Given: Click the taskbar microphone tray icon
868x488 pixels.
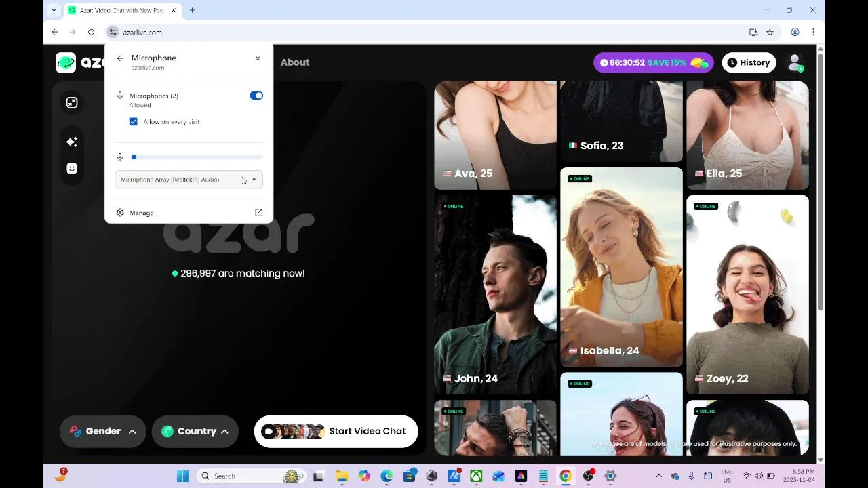Looking at the screenshot, I should (x=692, y=476).
